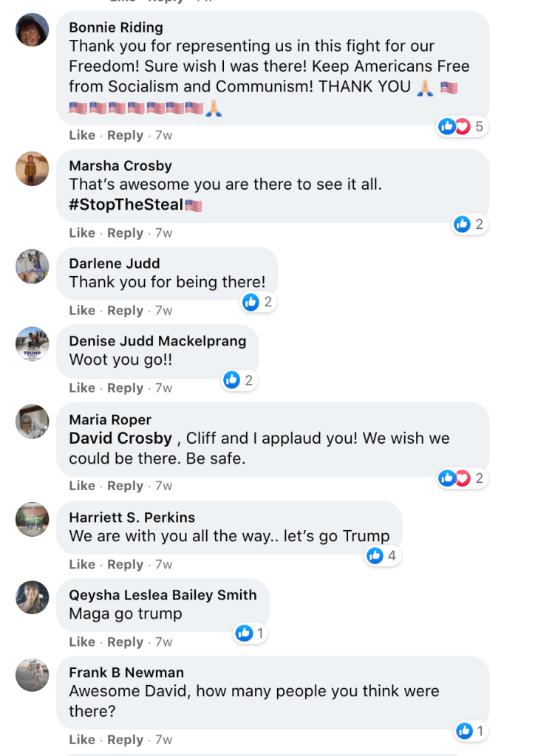Click Bonnie Riding's profile picture
The image size is (535, 756).
(32, 30)
